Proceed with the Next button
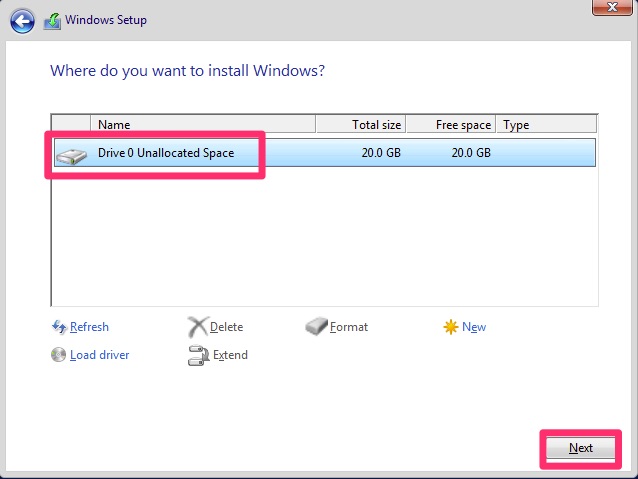This screenshot has height=479, width=638. [x=581, y=448]
